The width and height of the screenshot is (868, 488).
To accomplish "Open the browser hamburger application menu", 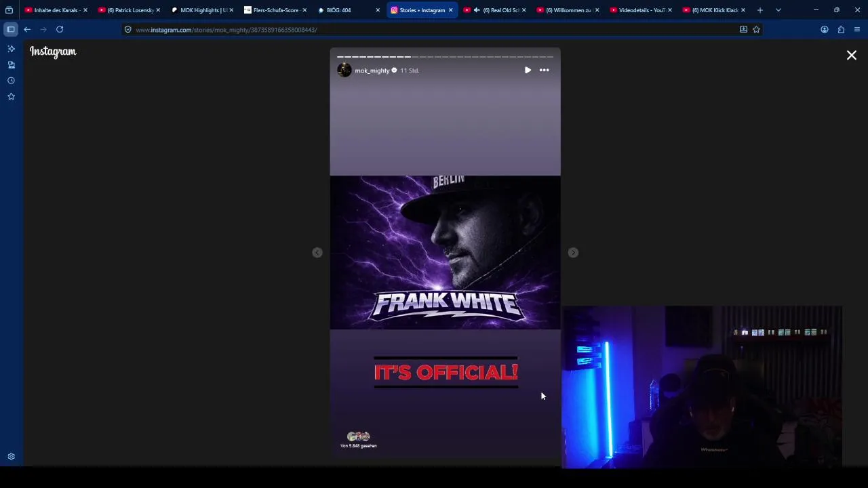I will (x=857, y=30).
